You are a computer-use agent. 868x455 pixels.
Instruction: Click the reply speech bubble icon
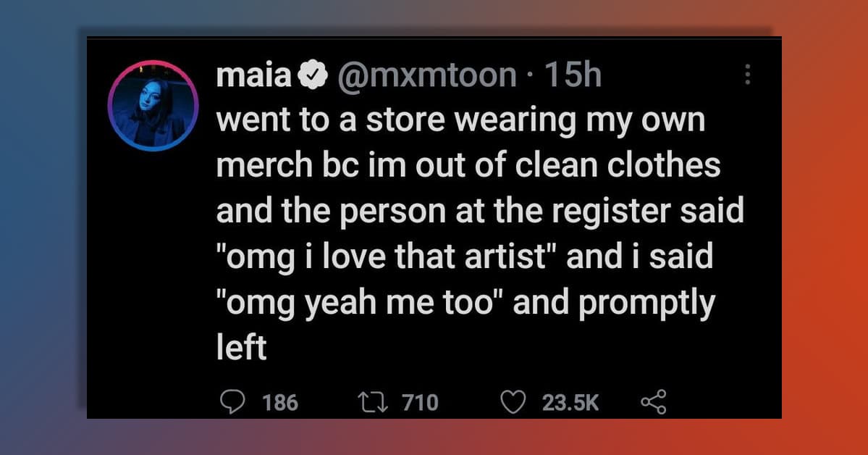(x=232, y=402)
